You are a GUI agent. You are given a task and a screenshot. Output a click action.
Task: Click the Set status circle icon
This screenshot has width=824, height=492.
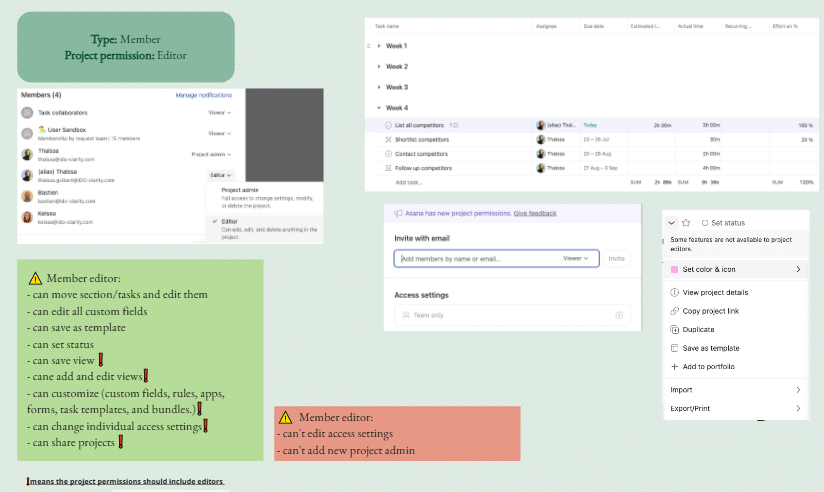pyautogui.click(x=705, y=222)
